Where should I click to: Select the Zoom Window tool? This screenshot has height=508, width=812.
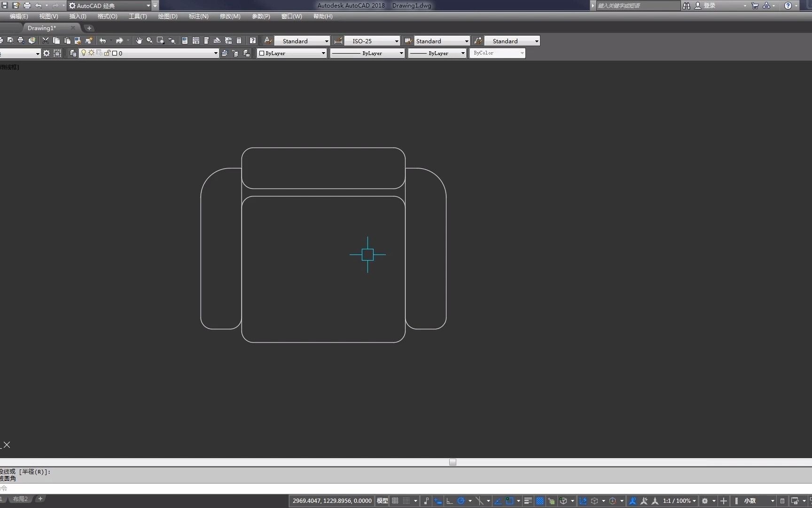tap(160, 40)
